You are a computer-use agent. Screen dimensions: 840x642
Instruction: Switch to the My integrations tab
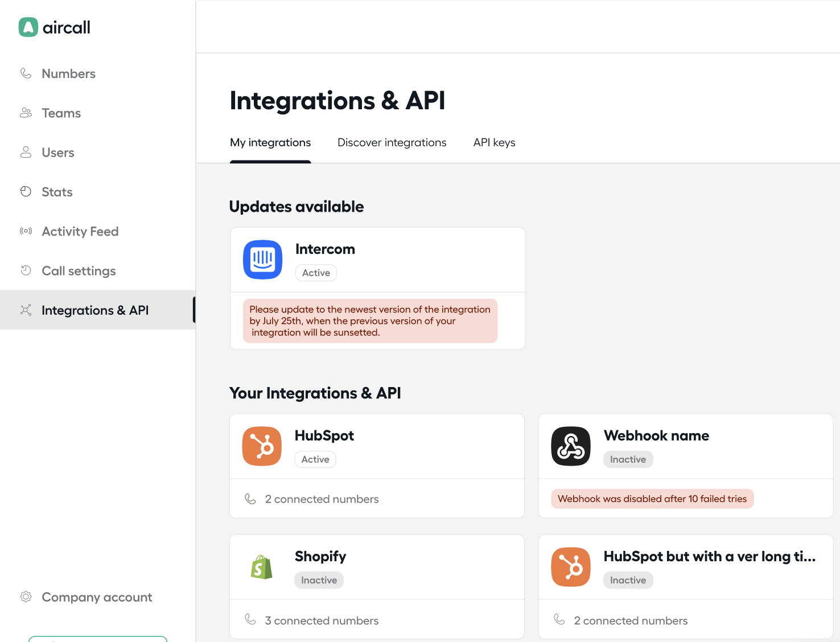click(x=270, y=142)
